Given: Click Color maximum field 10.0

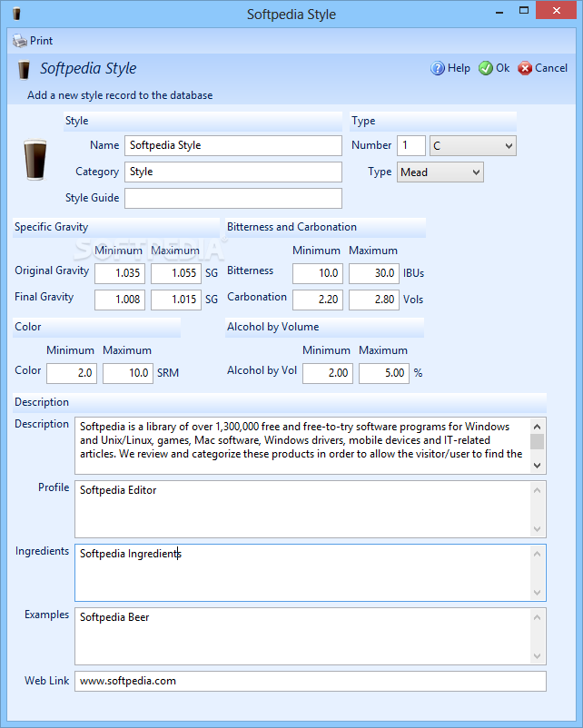Looking at the screenshot, I should pos(128,373).
